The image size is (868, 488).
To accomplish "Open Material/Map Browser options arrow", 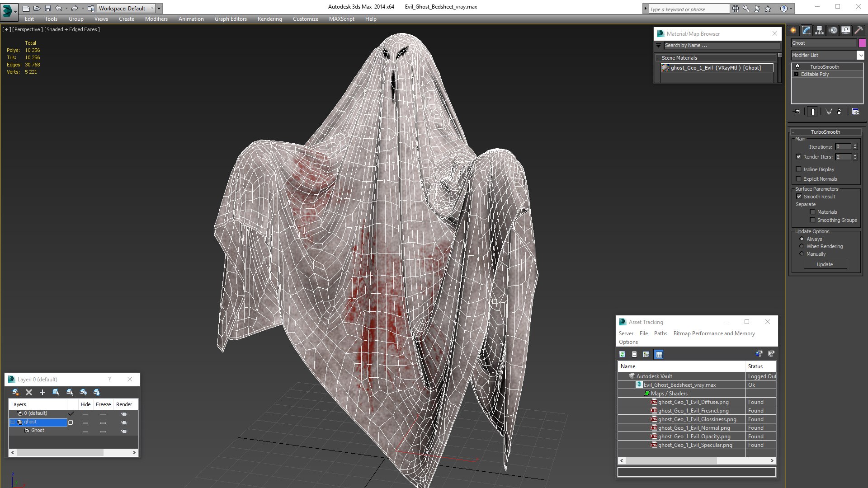I will pos(659,45).
